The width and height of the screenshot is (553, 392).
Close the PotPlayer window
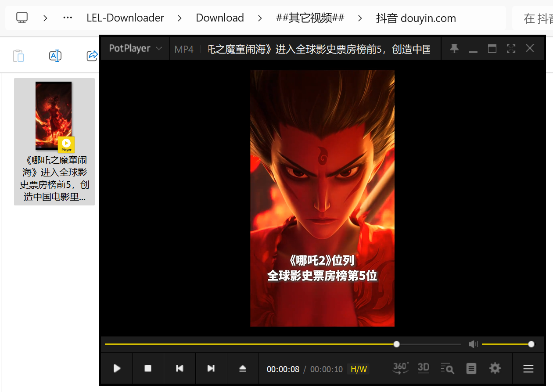530,48
